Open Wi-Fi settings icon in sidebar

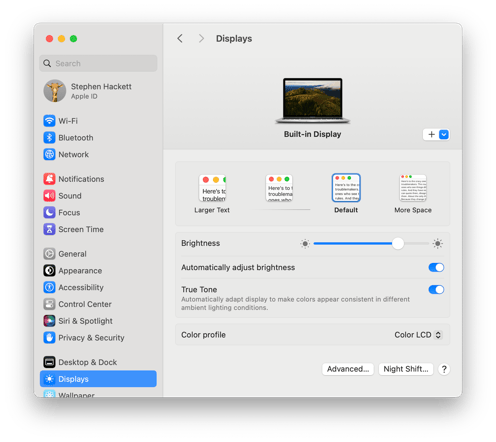[x=49, y=121]
